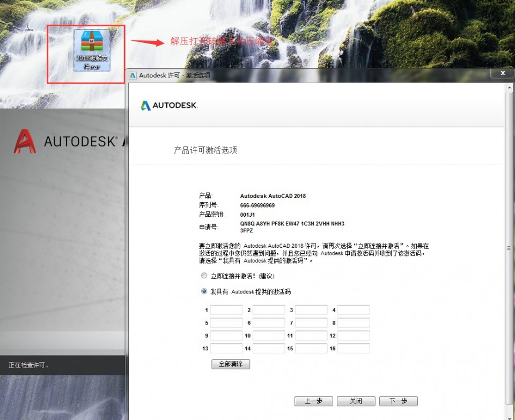This screenshot has width=515, height=420.
Task: Click the dialog vertical scrollbar grip
Action: 510,248
